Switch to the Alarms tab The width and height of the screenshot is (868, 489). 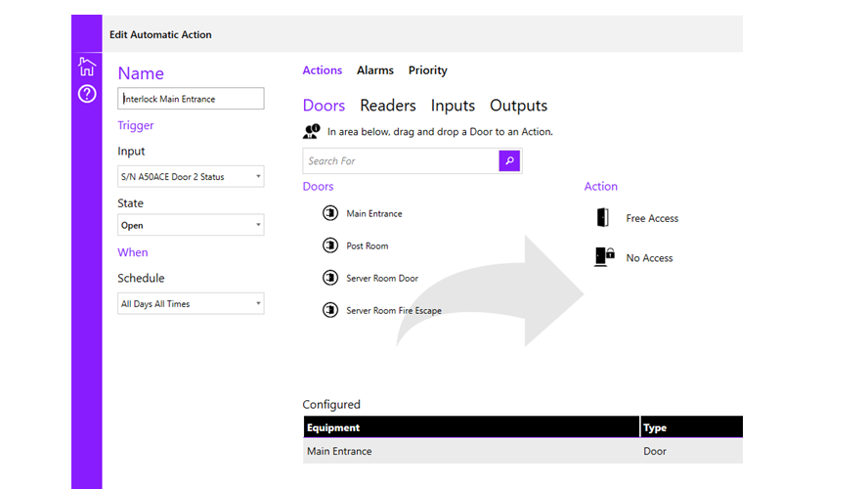[x=375, y=70]
